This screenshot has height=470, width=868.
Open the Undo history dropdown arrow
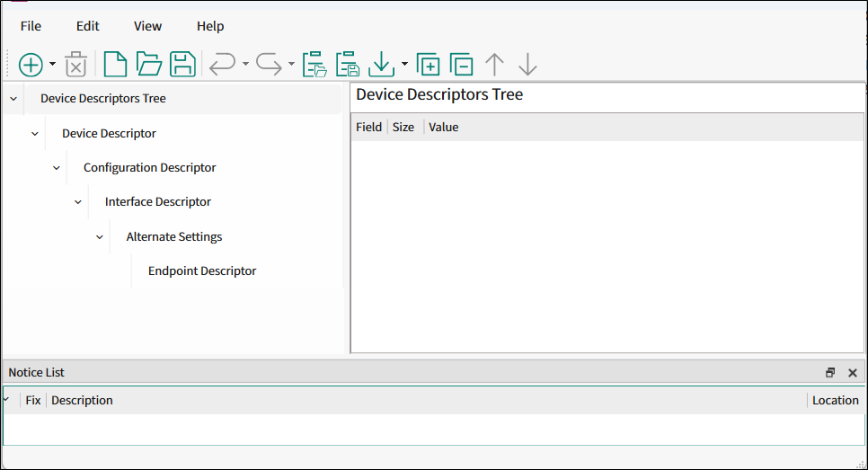tap(246, 64)
